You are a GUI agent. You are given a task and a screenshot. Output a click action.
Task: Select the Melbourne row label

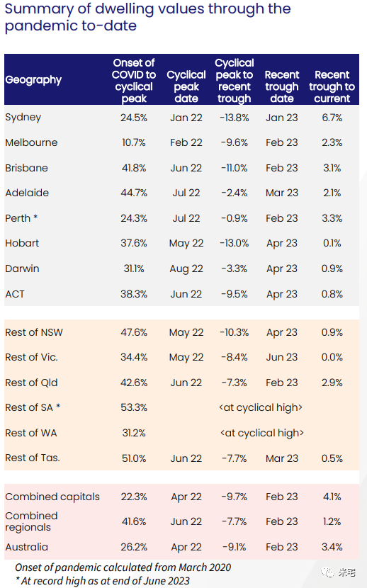[x=31, y=142]
